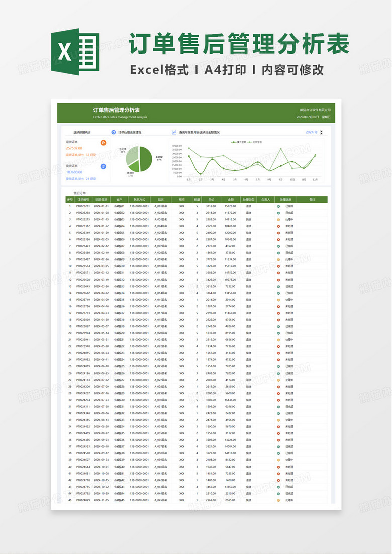Image resolution: width=392 pixels, height=554 pixels.
Task: Click the line chart icon beside 查询年度各月份
Action: pos(174,133)
